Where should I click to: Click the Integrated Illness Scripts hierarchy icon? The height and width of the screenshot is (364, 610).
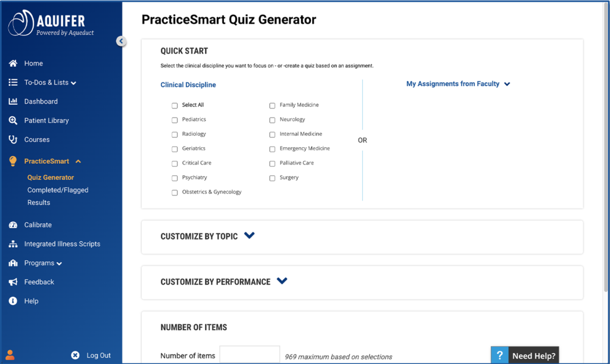tap(13, 244)
